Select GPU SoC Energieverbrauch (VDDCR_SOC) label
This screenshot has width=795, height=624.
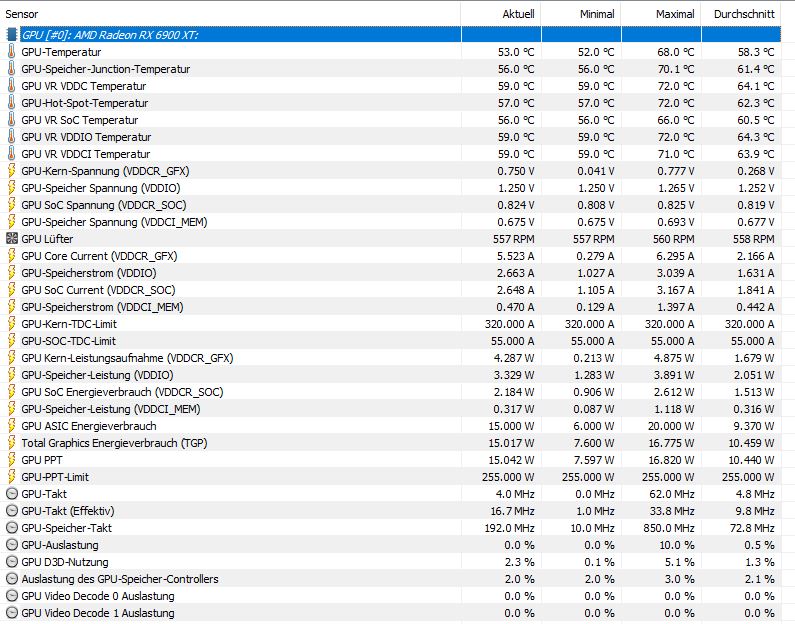122,392
